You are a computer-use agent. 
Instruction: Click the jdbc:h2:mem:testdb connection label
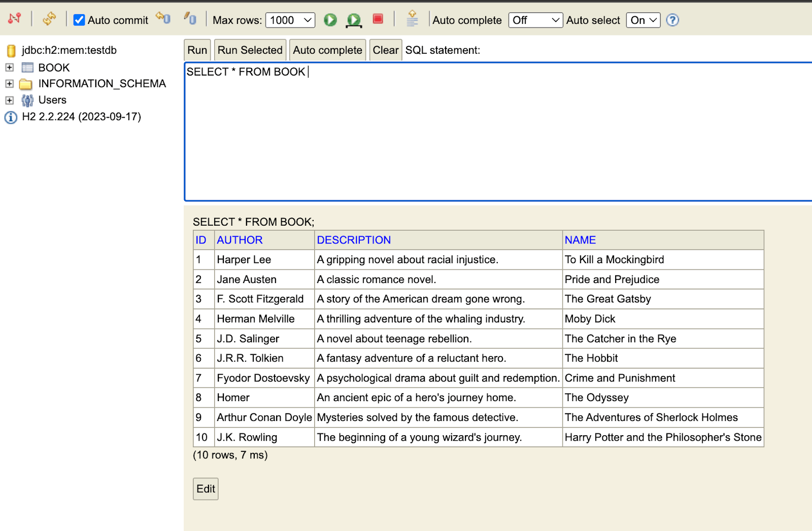(x=69, y=50)
